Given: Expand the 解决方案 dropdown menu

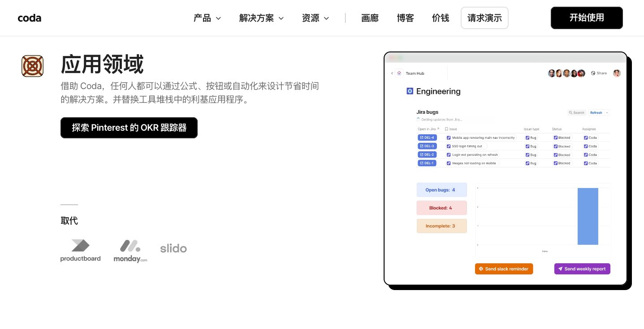Looking at the screenshot, I should click(x=262, y=18).
